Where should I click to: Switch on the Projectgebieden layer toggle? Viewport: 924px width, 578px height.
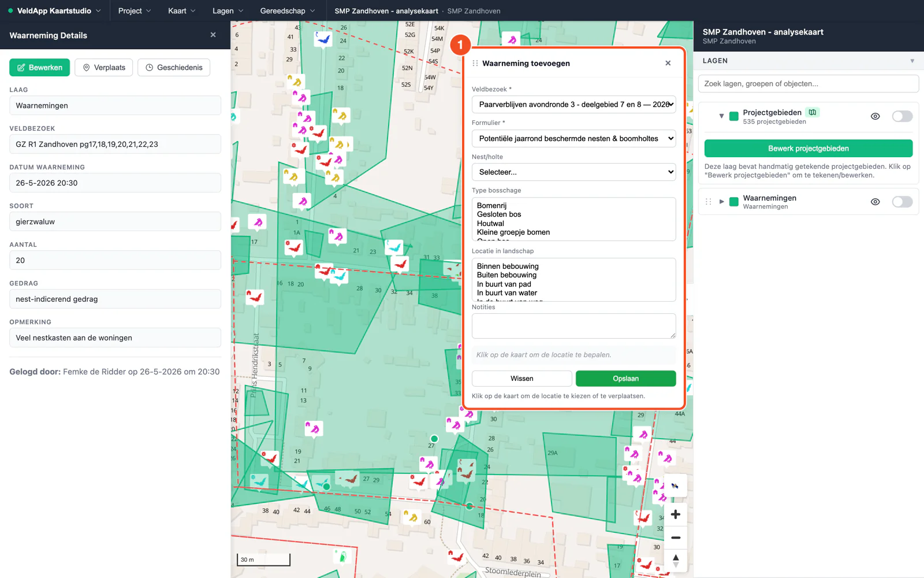(x=902, y=116)
